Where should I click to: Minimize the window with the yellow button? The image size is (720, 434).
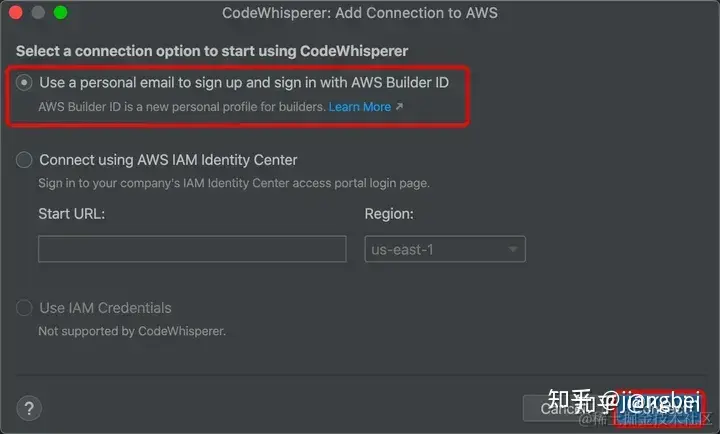tap(39, 13)
